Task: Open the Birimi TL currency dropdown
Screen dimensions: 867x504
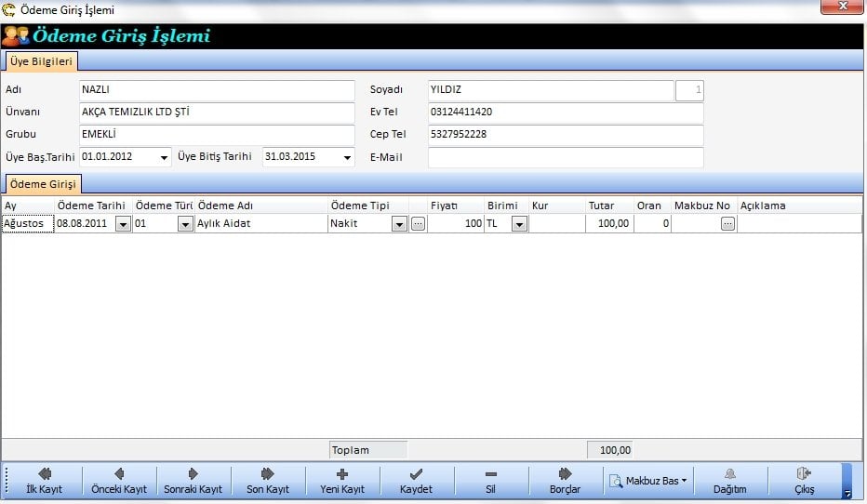Action: tap(519, 224)
